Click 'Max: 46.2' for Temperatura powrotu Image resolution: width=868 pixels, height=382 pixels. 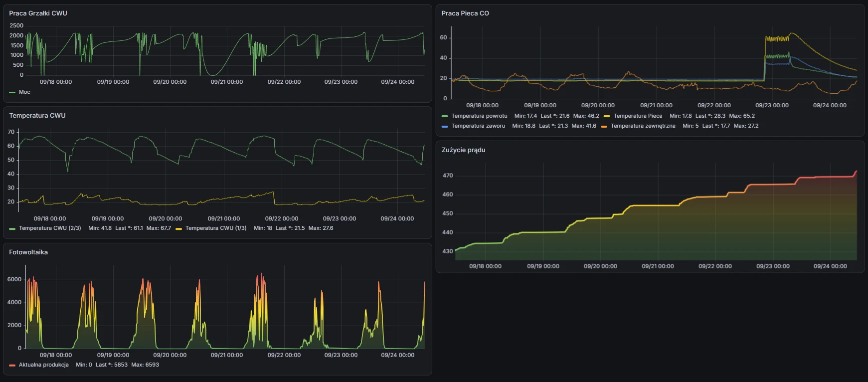click(586, 116)
